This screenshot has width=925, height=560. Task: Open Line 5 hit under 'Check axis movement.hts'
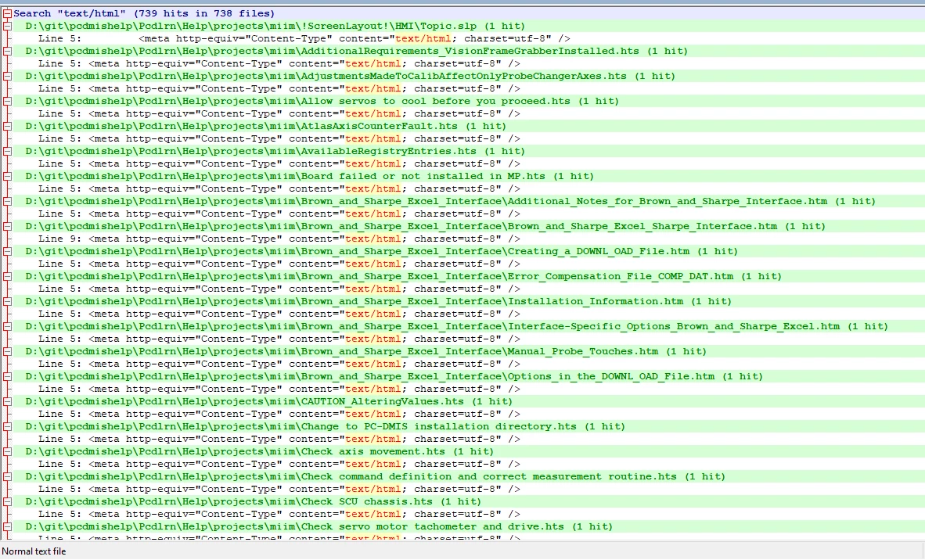point(279,465)
